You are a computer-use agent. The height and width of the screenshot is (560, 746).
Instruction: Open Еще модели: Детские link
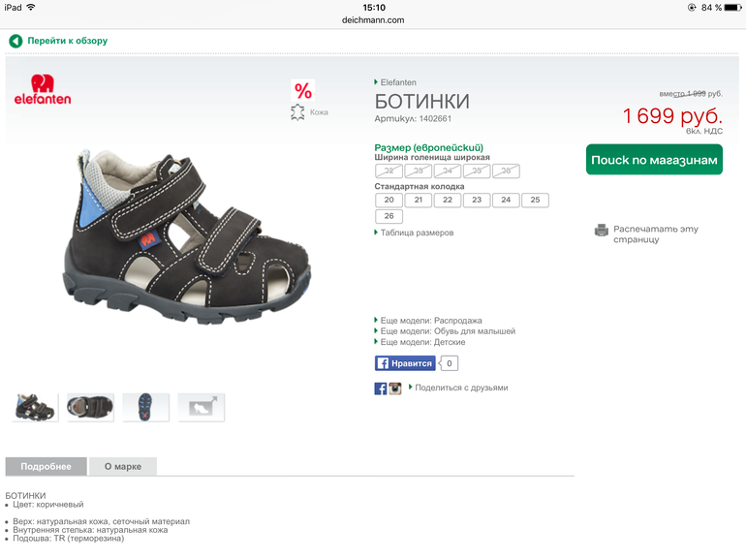[422, 342]
